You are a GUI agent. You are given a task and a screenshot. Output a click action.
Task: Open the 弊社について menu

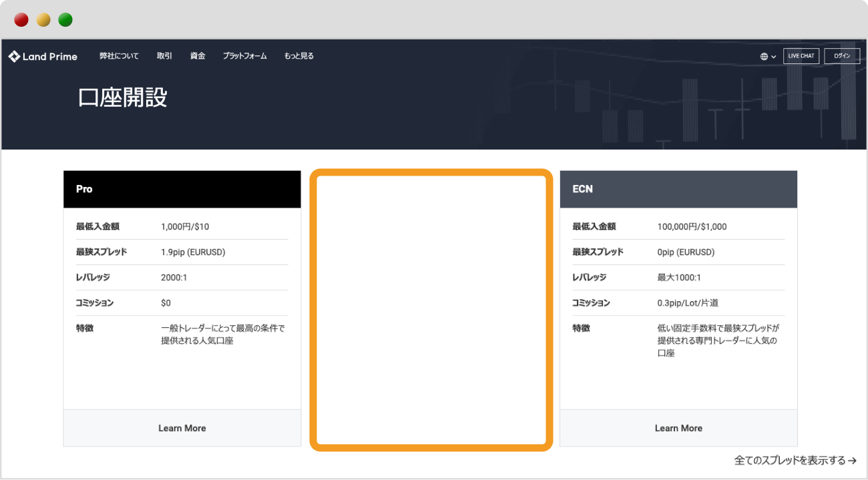pos(119,56)
